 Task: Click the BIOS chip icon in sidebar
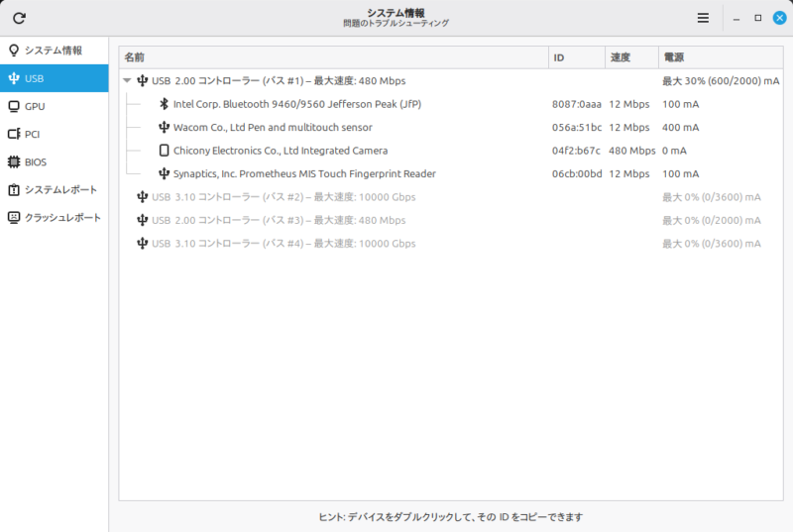tap(14, 161)
